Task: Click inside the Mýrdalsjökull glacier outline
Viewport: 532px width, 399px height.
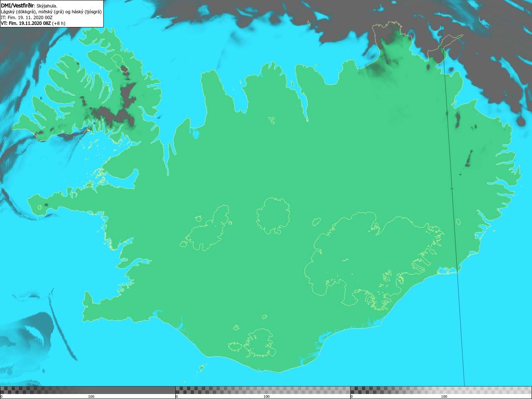Action: point(260,343)
